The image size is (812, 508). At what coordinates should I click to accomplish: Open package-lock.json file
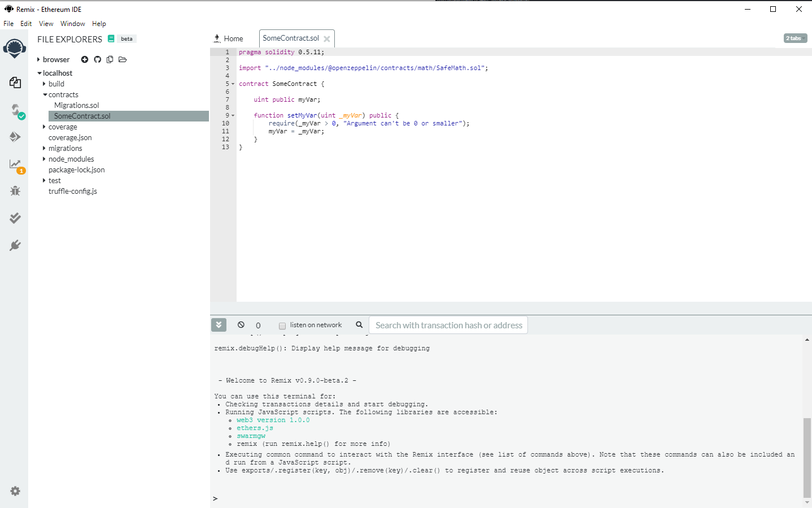click(x=77, y=170)
